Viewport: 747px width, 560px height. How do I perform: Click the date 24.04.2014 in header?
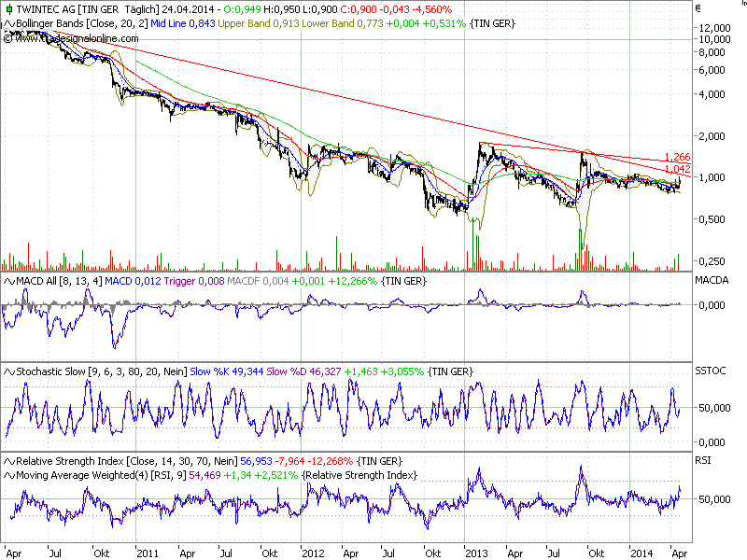click(x=188, y=9)
